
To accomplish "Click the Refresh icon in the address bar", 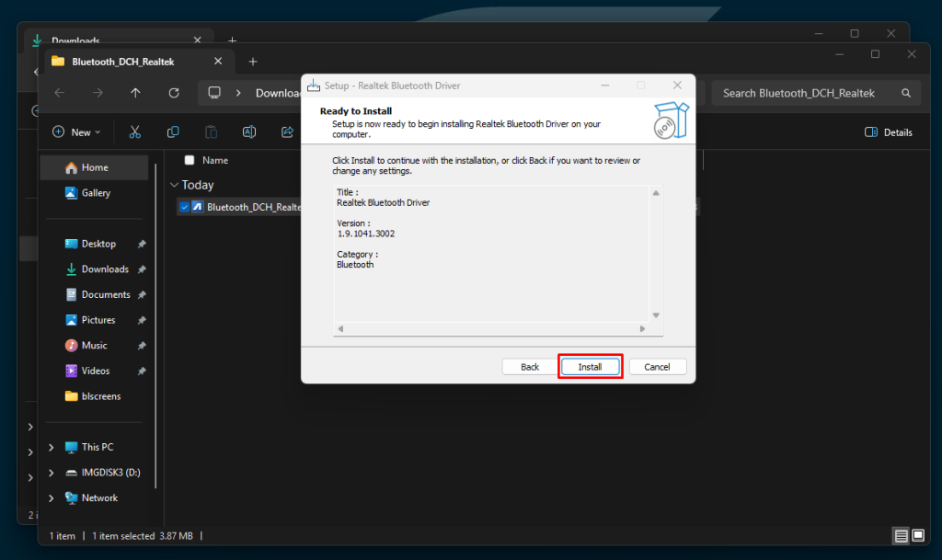I will [x=174, y=93].
